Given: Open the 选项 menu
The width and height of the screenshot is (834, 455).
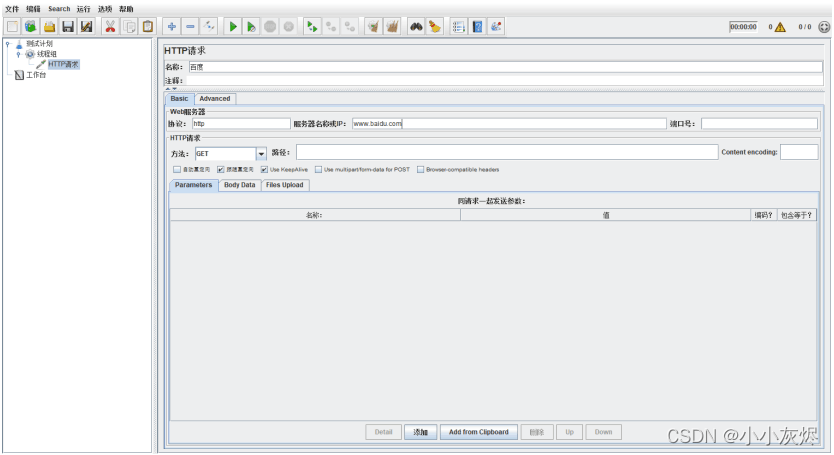Looking at the screenshot, I should pyautogui.click(x=105, y=9).
